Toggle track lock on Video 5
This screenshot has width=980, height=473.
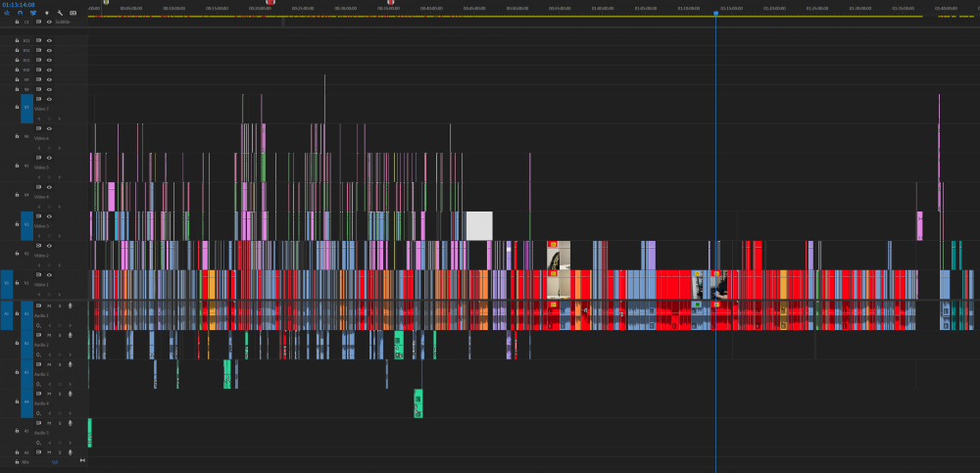17,166
